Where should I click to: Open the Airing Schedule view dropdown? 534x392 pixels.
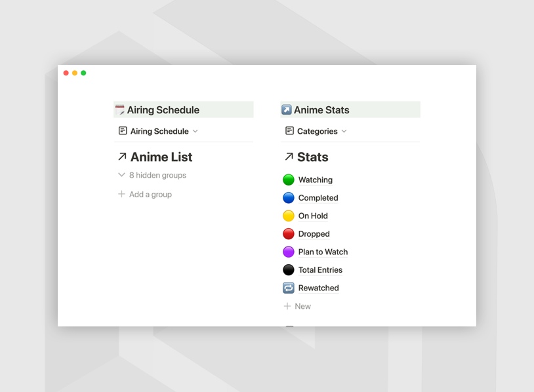pyautogui.click(x=159, y=131)
